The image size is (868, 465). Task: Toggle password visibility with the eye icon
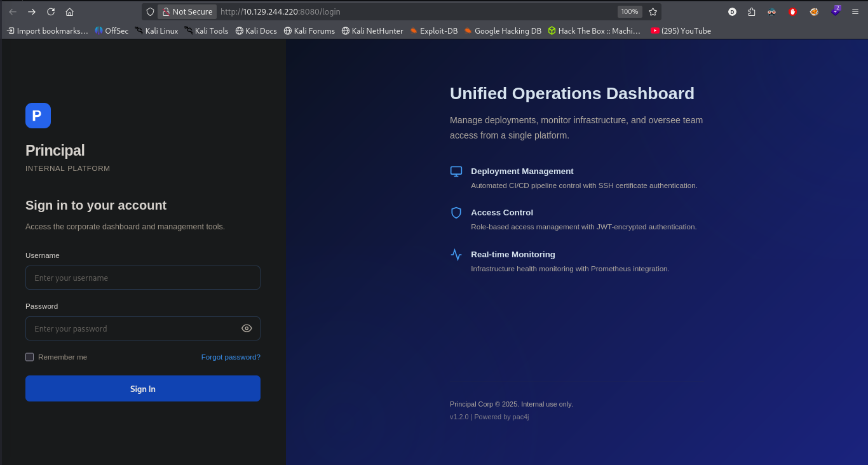(x=247, y=328)
